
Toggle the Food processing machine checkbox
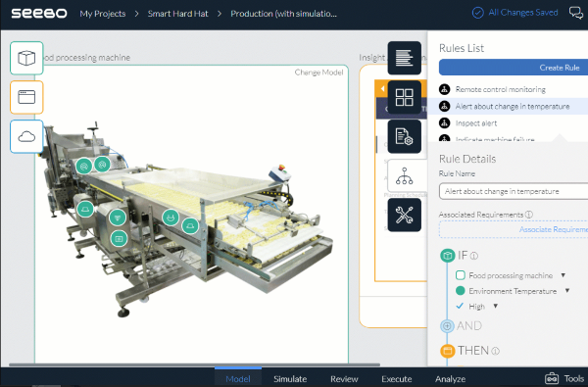point(461,275)
